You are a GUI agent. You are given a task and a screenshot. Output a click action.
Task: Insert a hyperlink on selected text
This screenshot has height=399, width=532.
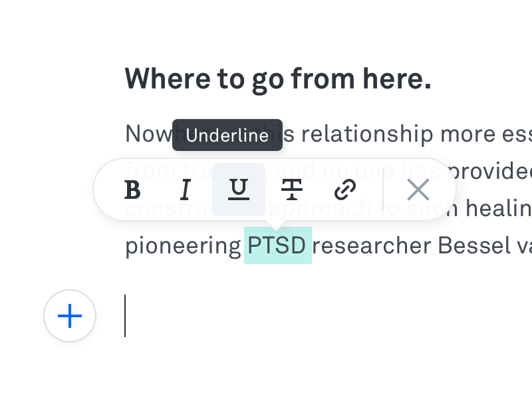coord(345,190)
